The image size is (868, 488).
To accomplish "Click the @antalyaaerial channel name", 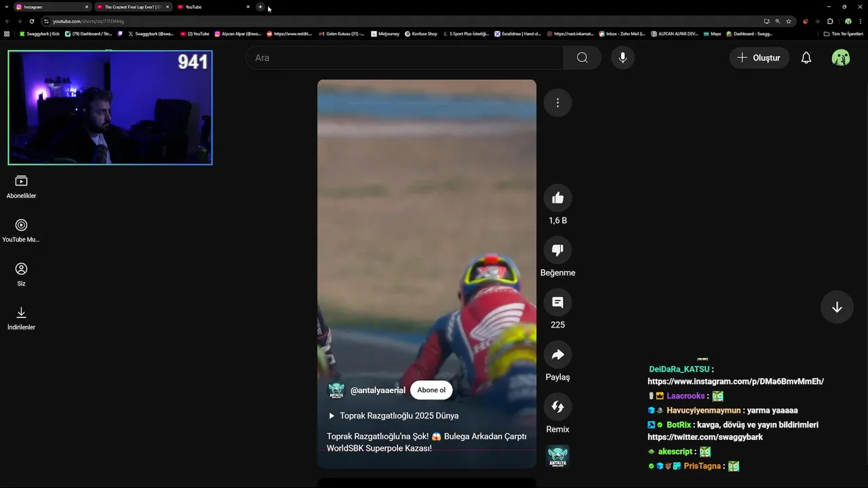I will point(378,390).
